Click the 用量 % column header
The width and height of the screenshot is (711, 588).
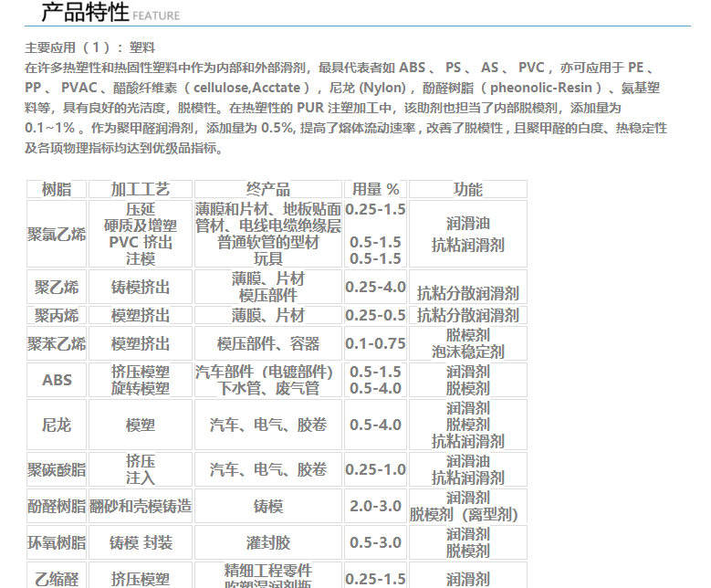pyautogui.click(x=375, y=189)
